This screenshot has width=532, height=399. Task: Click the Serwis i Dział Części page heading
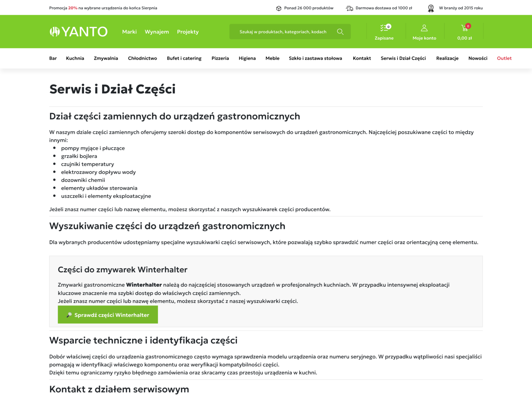pyautogui.click(x=112, y=89)
